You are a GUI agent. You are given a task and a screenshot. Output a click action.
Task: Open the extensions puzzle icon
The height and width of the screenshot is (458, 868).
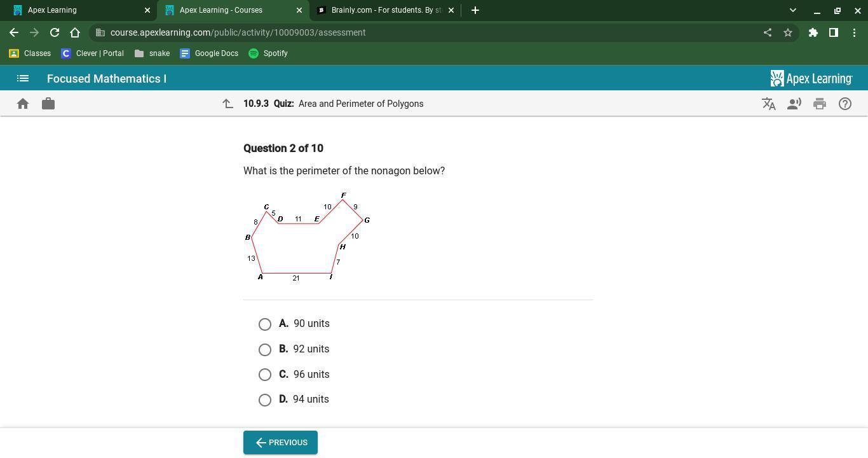(x=813, y=32)
